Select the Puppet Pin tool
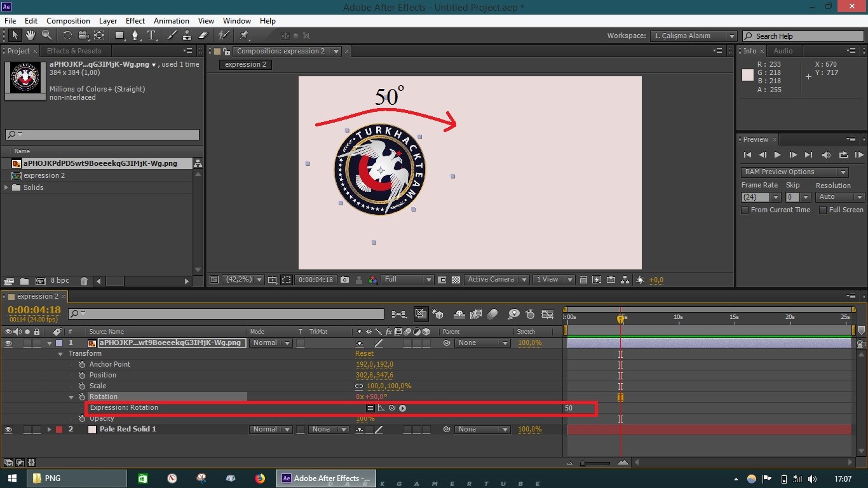Viewport: 868px width, 488px height. click(x=245, y=36)
